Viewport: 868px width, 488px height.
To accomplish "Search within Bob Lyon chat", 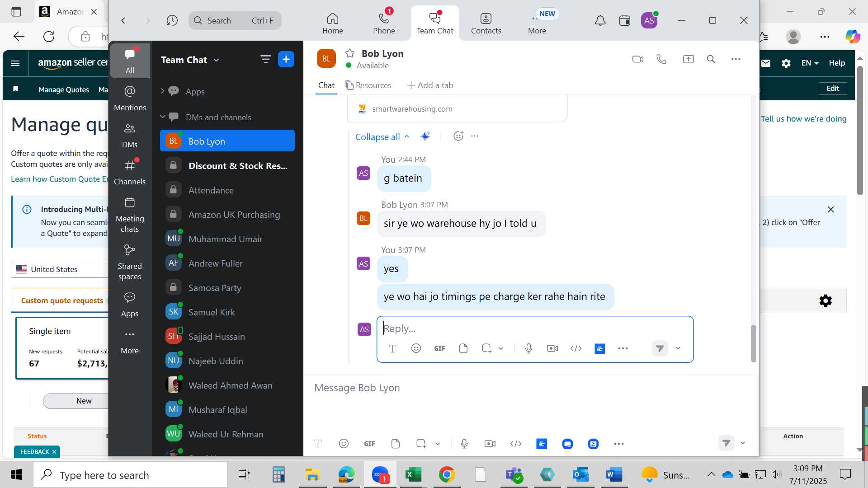I will pyautogui.click(x=711, y=59).
